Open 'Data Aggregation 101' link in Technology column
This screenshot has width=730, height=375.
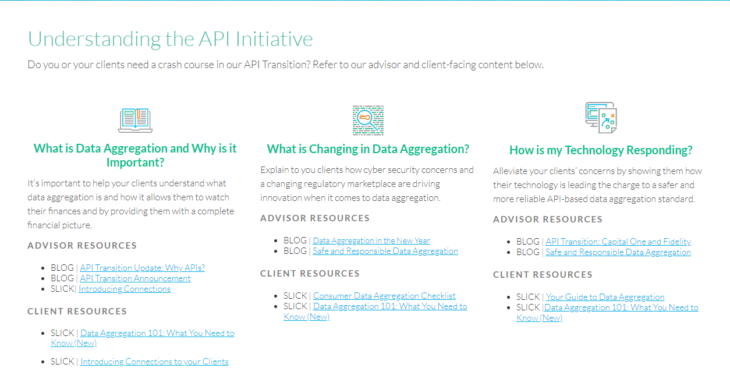pos(608,313)
